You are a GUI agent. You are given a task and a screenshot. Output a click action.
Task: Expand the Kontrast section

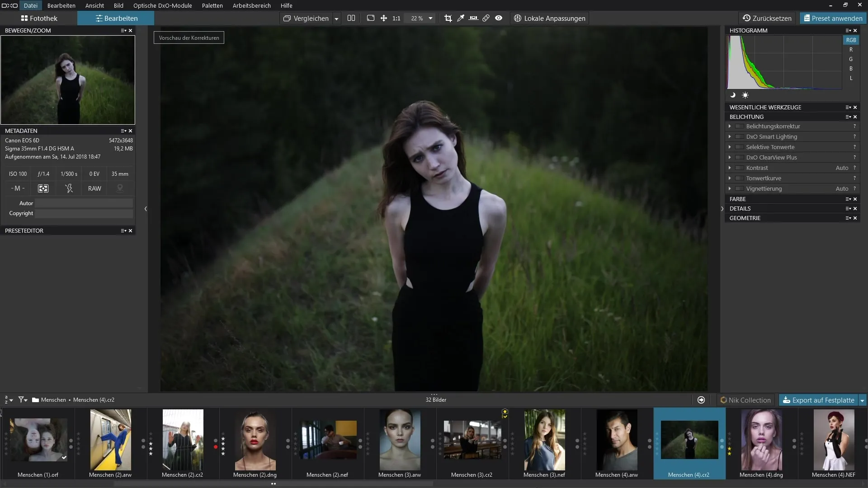[x=729, y=168]
